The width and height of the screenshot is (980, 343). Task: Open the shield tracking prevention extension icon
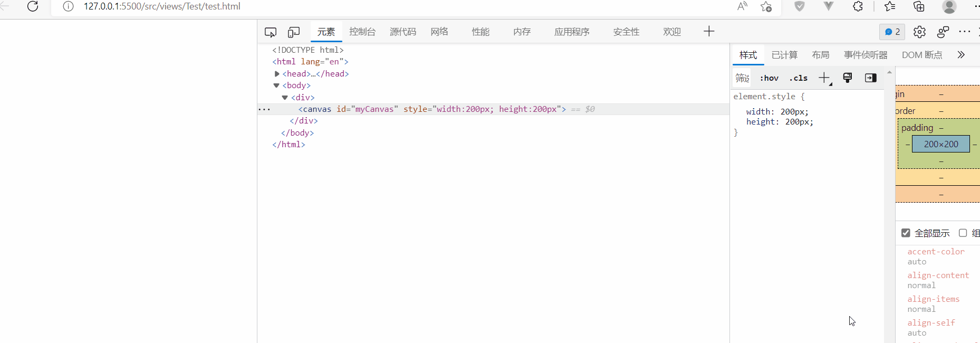click(800, 6)
